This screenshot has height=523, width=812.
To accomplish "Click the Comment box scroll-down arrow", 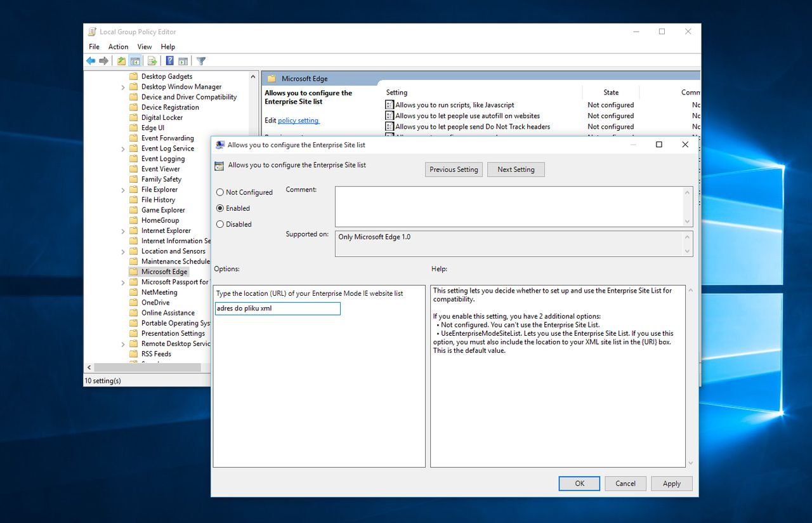I will [x=688, y=222].
